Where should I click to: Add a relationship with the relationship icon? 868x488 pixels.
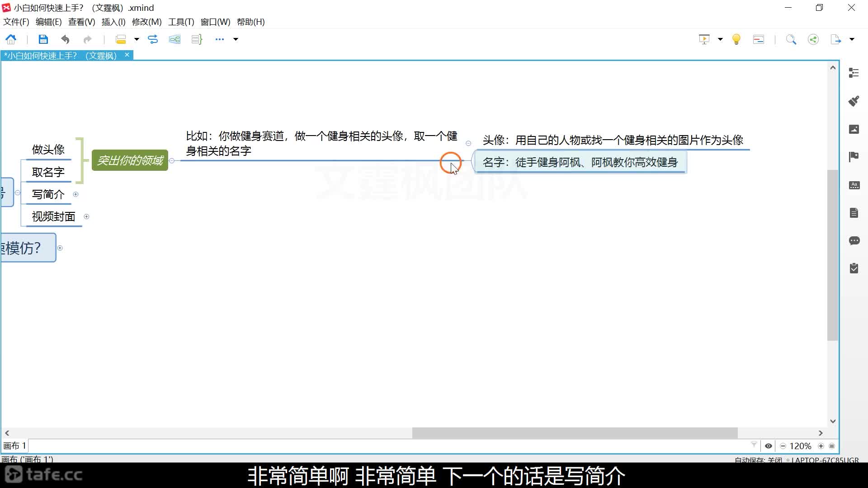[x=153, y=39]
